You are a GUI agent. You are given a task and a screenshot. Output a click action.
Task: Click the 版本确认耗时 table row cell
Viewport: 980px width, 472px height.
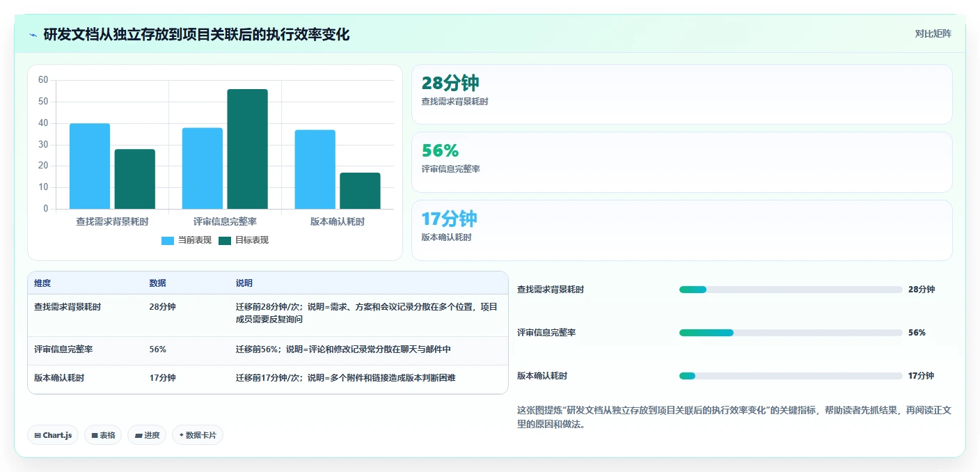click(x=59, y=378)
